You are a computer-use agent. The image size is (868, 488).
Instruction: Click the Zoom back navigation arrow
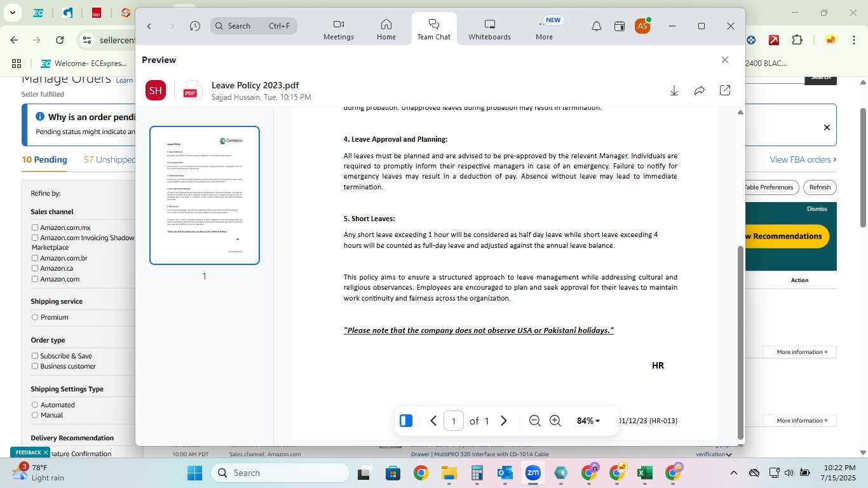[x=149, y=26]
